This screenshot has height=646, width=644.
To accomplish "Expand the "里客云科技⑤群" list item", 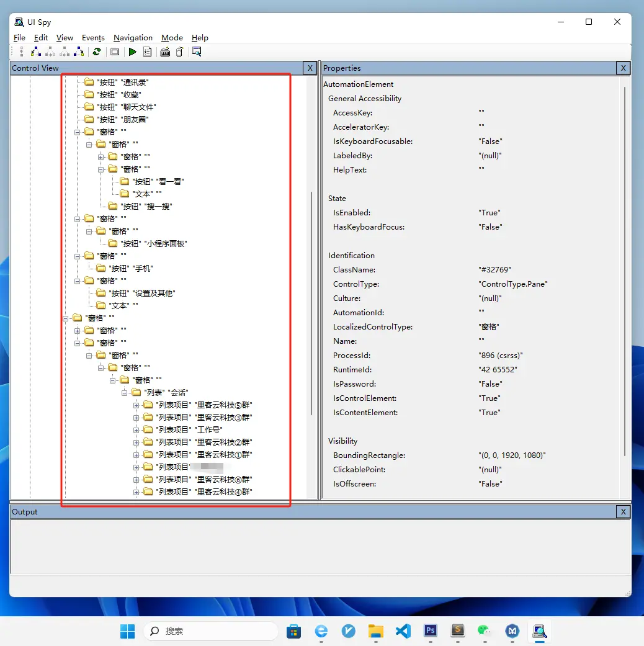I will [x=136, y=405].
